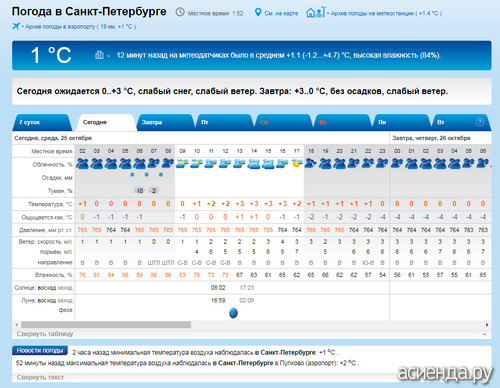Click the right scroll arrow of the table
Image resolution: width=500 pixels, height=388 pixels.
click(487, 325)
